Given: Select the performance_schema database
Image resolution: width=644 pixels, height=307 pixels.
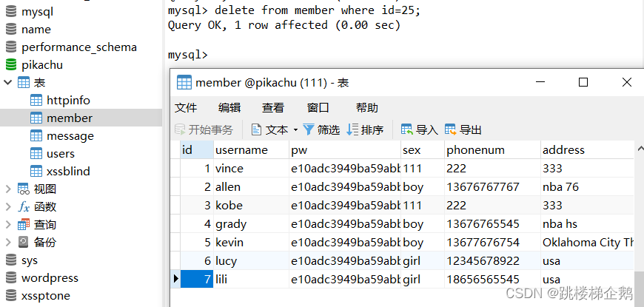Looking at the screenshot, I should coord(79,47).
